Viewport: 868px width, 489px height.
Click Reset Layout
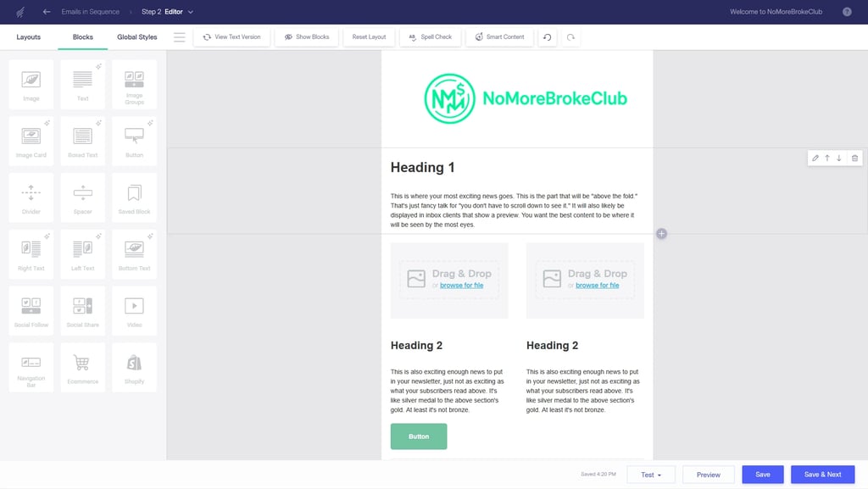(x=369, y=37)
